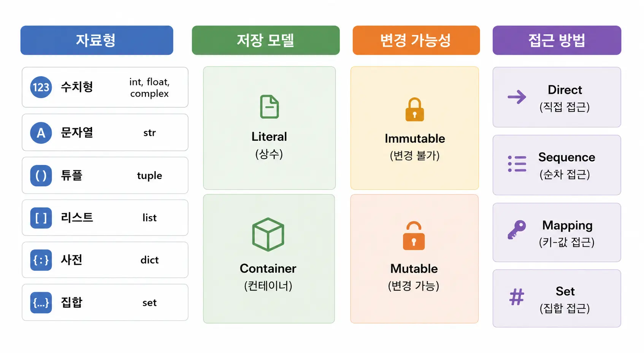This screenshot has width=644, height=353.
Task: Select the purple bulleted-list Sequence icon
Action: (x=517, y=164)
